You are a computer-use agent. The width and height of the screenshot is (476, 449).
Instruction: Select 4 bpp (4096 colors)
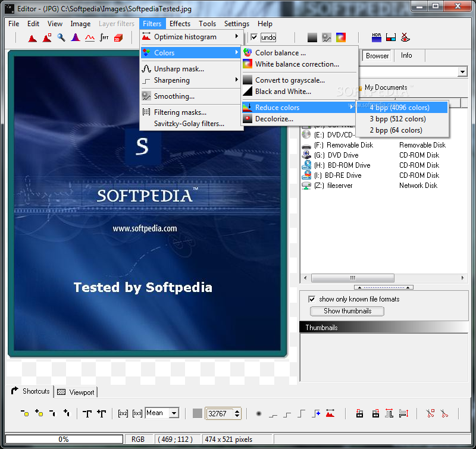pos(402,108)
